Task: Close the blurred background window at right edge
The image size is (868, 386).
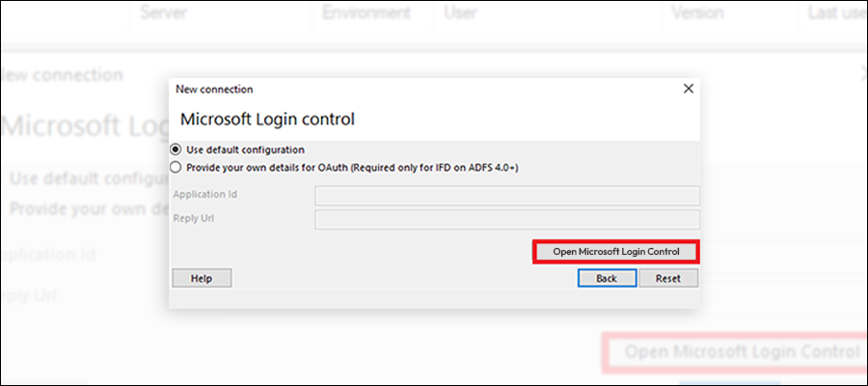Action: [x=864, y=73]
